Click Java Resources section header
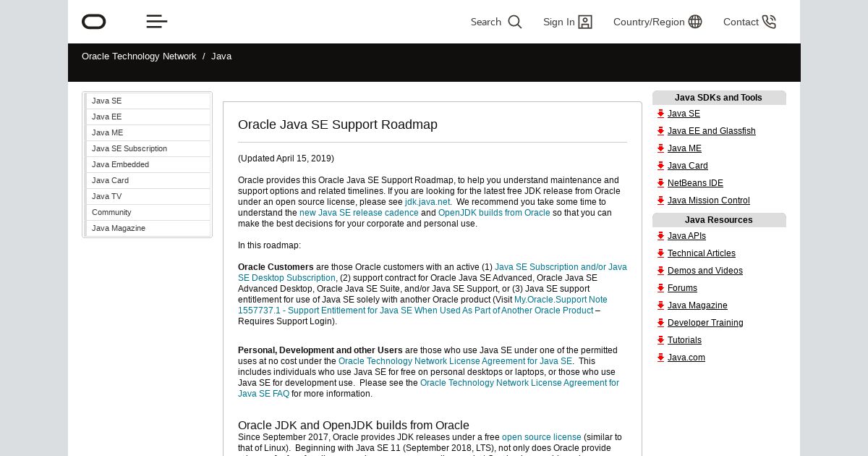868x456 pixels. 719,220
